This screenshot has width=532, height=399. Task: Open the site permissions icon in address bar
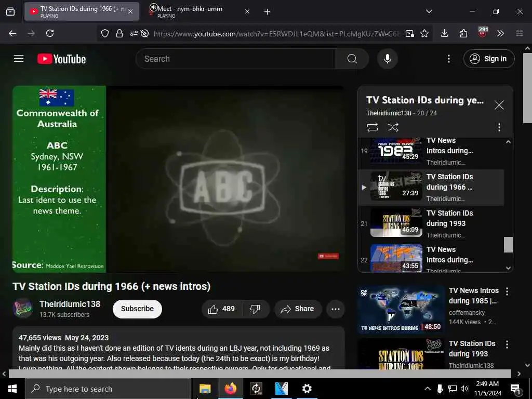pos(134,33)
